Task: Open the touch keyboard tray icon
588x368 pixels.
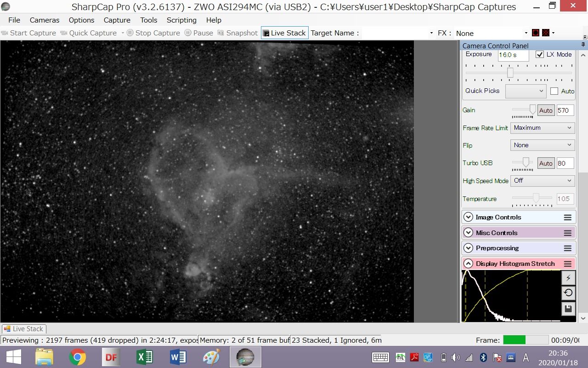Action: coord(381,357)
